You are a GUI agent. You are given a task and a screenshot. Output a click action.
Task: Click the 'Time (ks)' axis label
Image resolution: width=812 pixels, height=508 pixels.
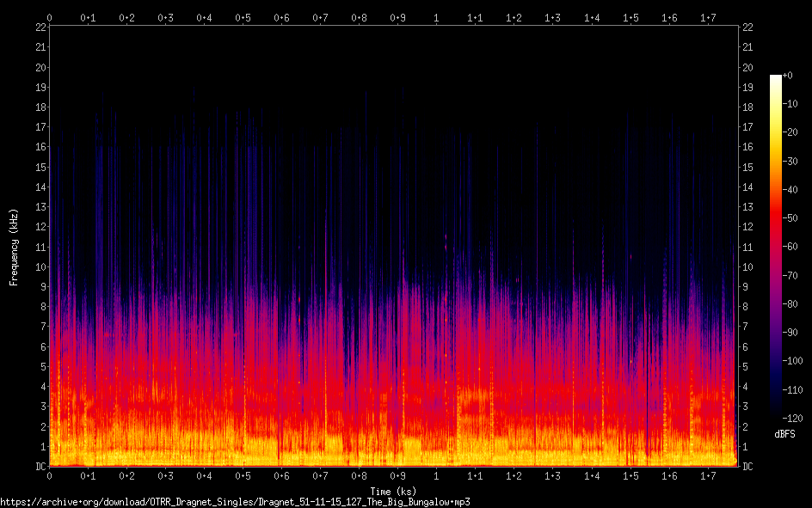click(x=393, y=491)
